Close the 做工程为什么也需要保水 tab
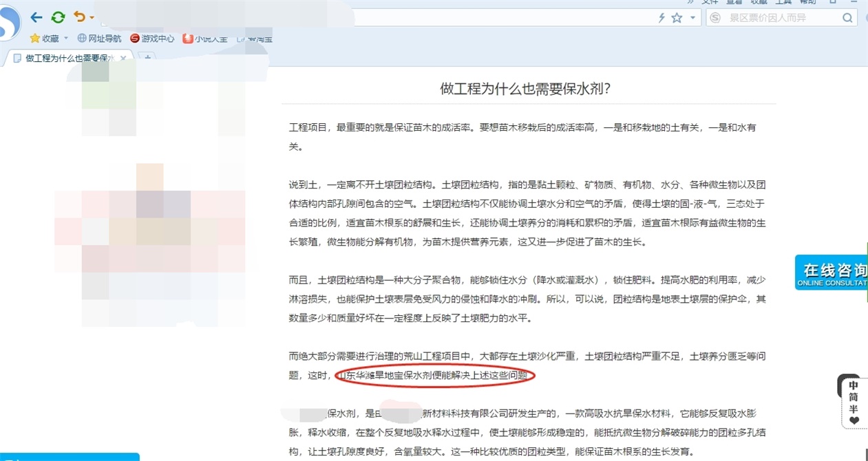868x461 pixels. pyautogui.click(x=123, y=58)
